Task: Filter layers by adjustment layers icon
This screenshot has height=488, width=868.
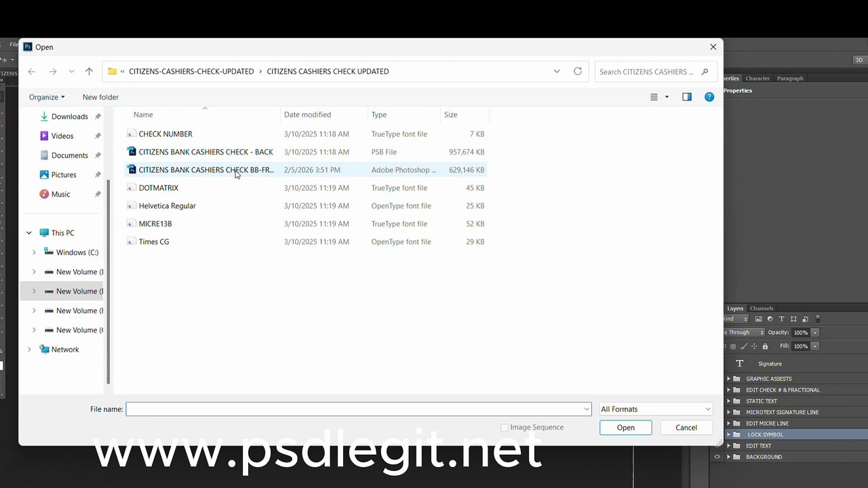Action: tap(770, 319)
